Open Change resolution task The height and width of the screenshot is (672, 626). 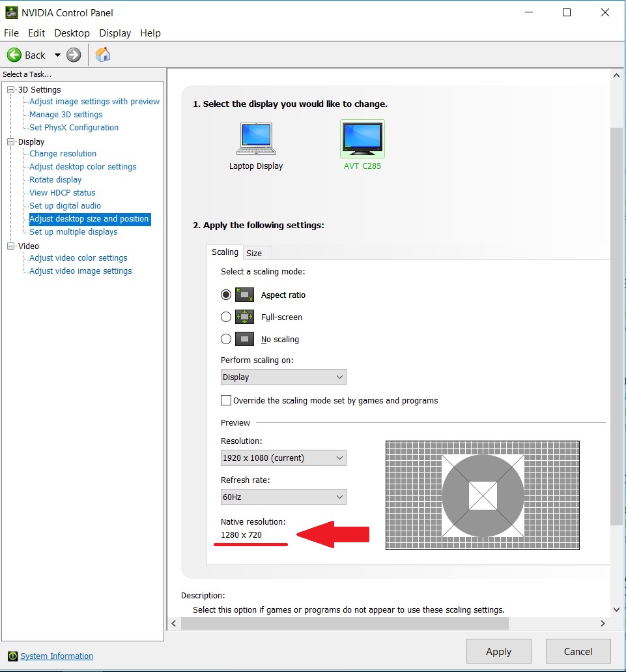click(x=63, y=153)
